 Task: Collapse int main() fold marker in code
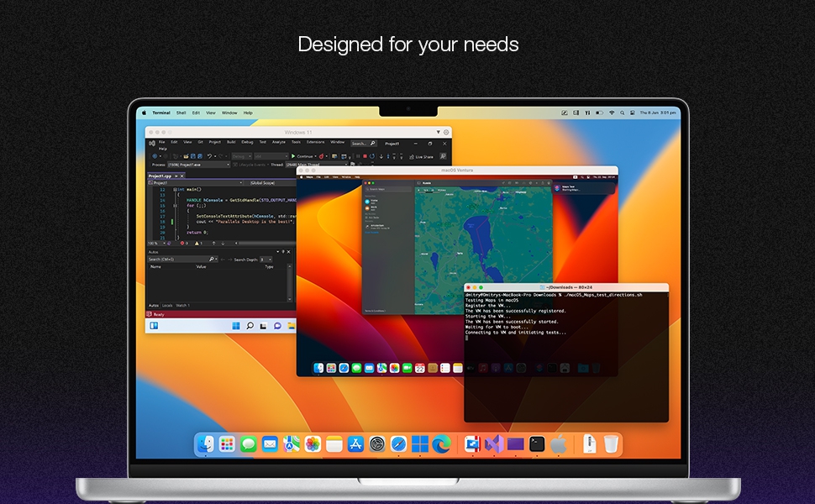pos(175,190)
